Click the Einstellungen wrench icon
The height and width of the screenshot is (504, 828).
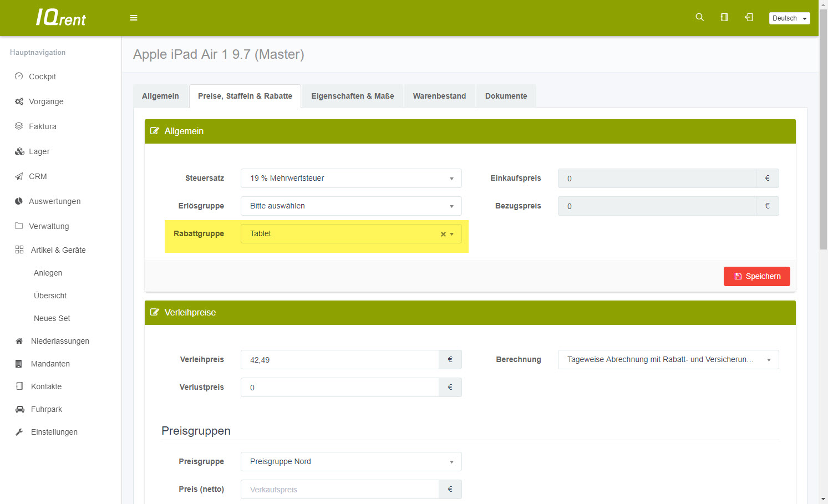(x=19, y=432)
